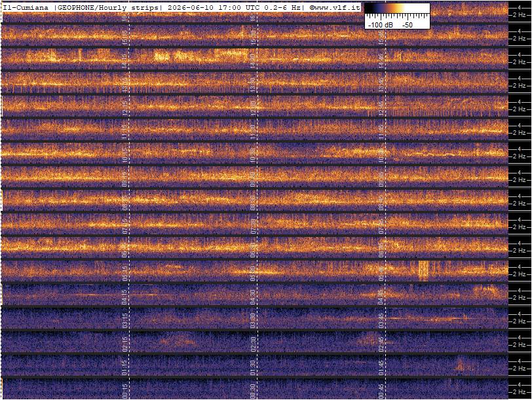Click the 05:15 time label
The image size is (532, 400).
(x=124, y=274)
